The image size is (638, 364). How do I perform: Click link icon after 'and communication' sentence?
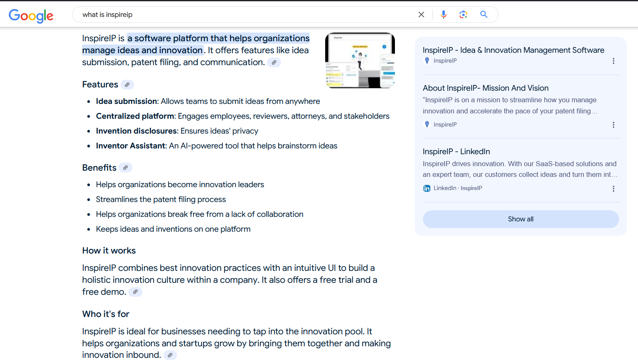[274, 63]
